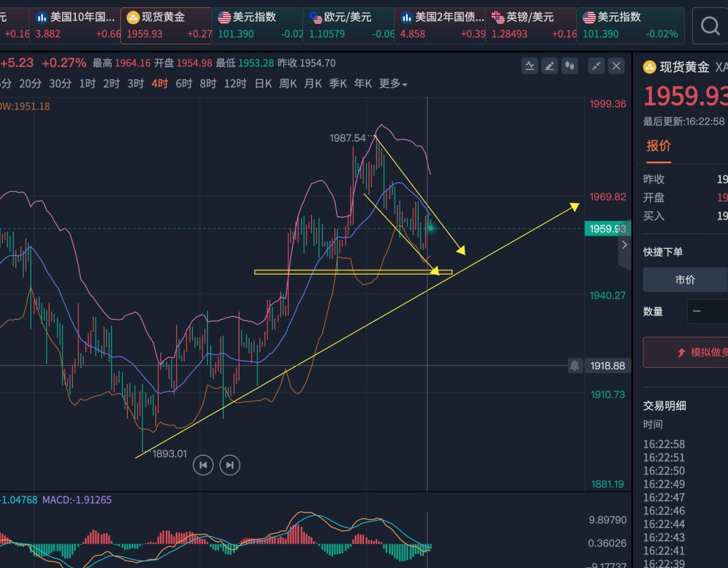Screen dimensions: 728x568
Task: Click the 昨收 row in quote panel
Action: pos(685,179)
